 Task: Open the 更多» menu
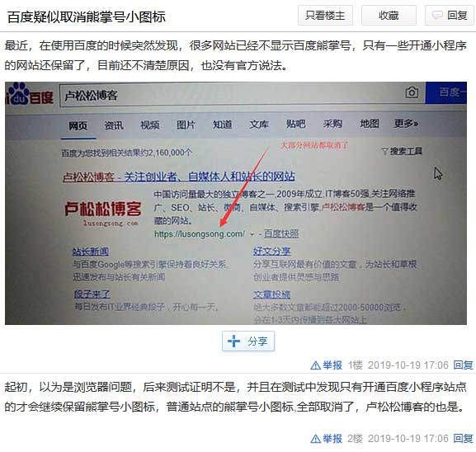(406, 123)
